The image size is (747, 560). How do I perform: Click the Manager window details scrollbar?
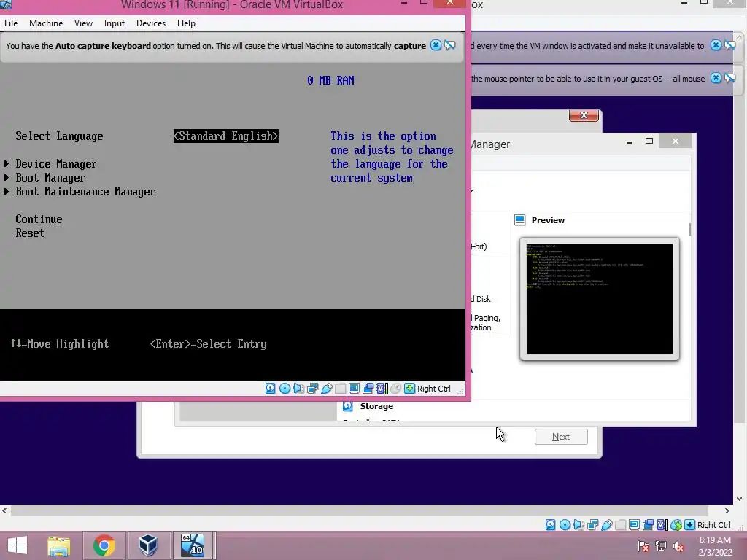(x=689, y=229)
